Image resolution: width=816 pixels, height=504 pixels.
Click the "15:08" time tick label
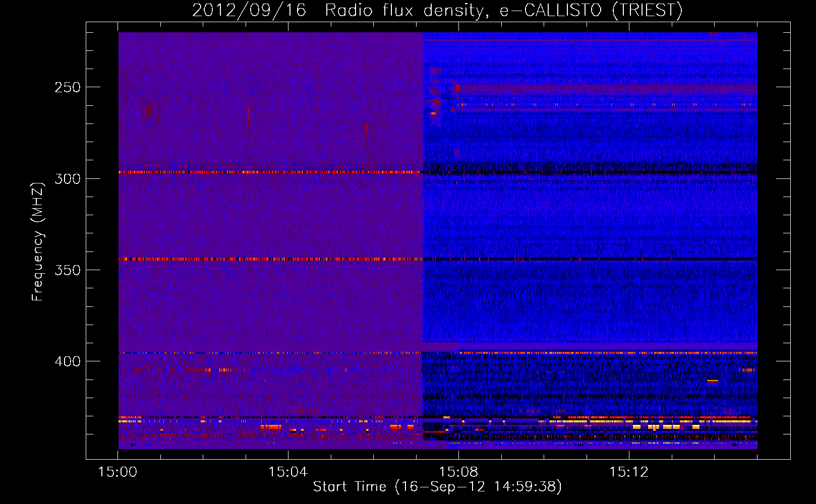point(458,472)
